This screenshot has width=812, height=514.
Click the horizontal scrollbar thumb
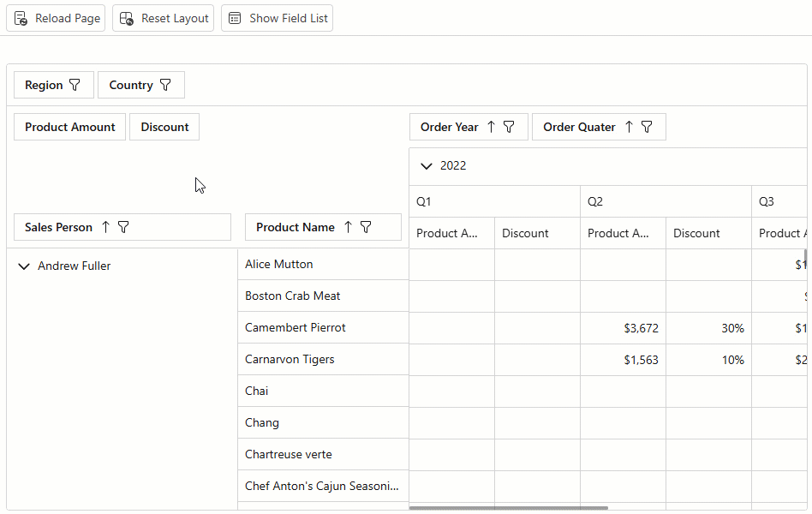click(508, 508)
